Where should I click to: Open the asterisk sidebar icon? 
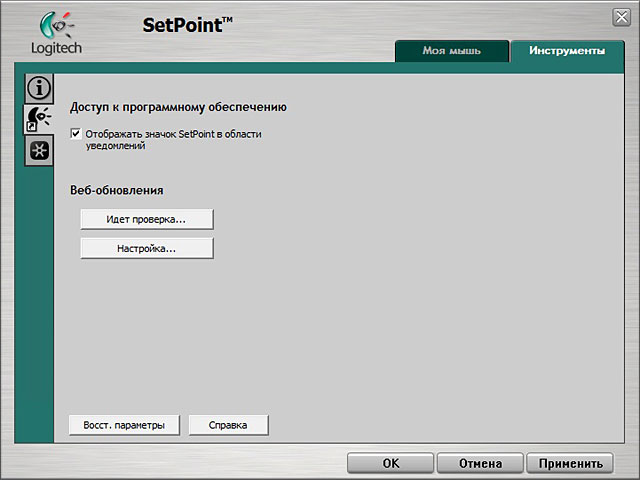point(39,151)
